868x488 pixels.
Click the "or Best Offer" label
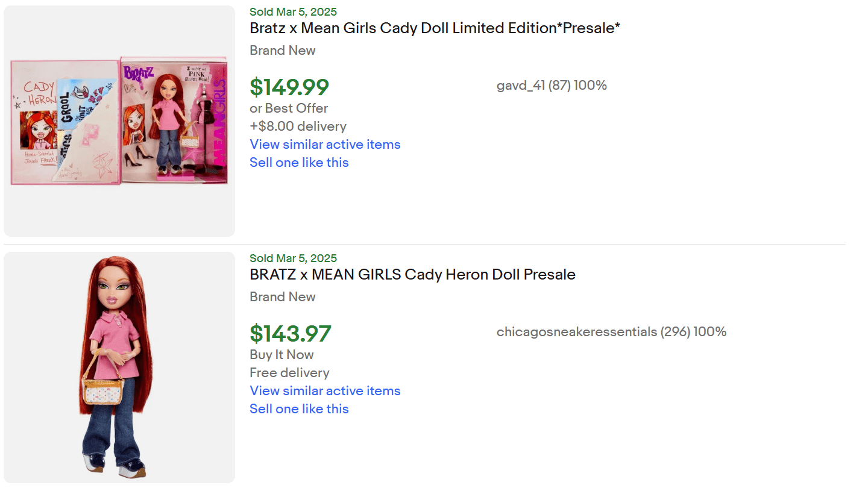pyautogui.click(x=289, y=108)
